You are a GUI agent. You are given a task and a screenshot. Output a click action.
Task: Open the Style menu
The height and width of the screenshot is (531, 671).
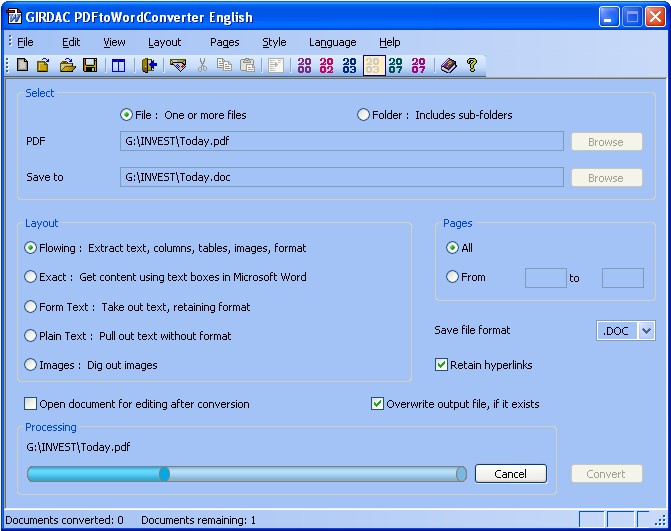(274, 42)
